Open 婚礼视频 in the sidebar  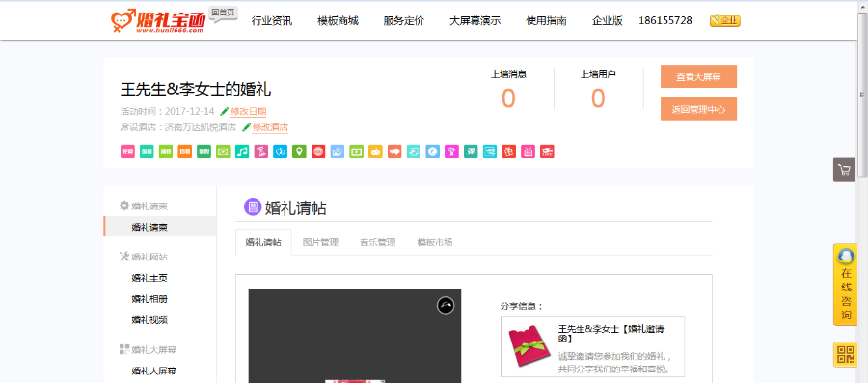click(x=149, y=320)
